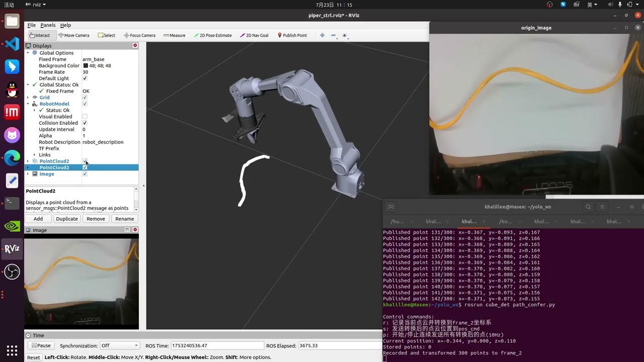Toggle the first PointCloud2 checkbox

click(x=85, y=161)
